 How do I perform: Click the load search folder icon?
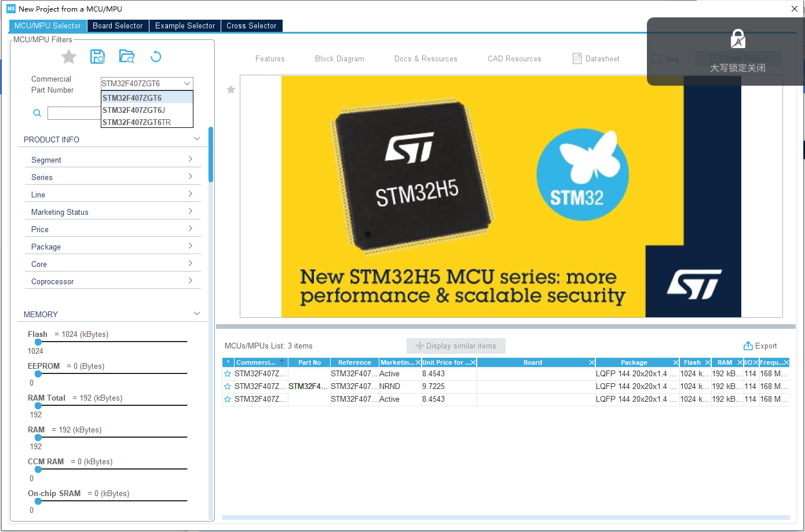127,56
